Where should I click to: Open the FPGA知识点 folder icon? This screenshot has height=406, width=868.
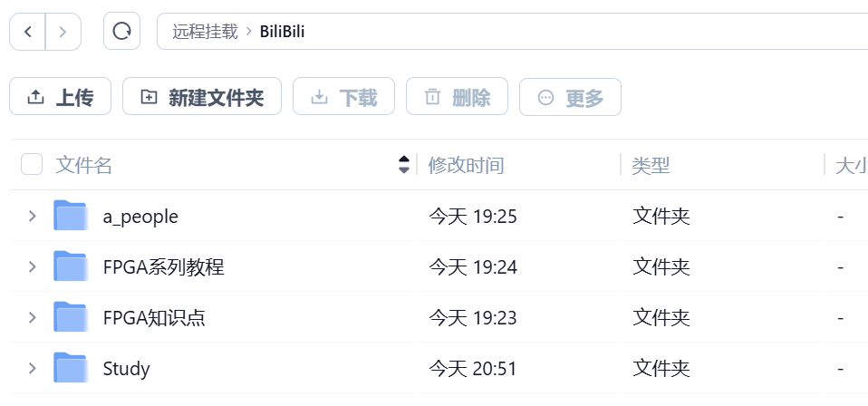point(71,317)
